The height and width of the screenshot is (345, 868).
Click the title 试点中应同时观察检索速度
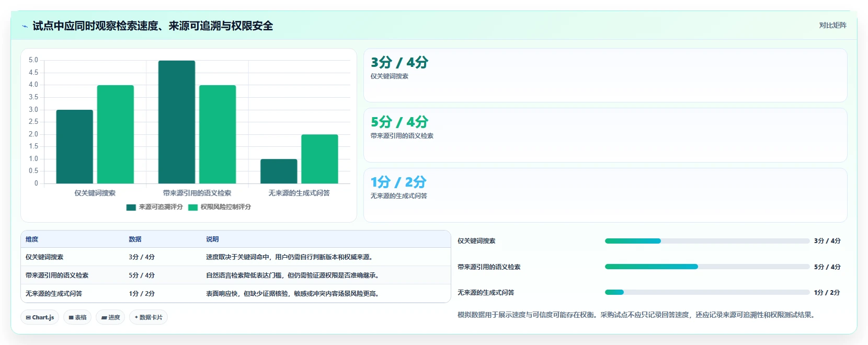(153, 26)
